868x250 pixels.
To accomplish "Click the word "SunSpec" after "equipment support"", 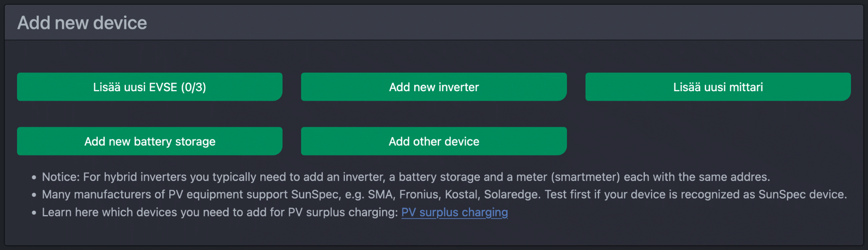I will coord(314,195).
